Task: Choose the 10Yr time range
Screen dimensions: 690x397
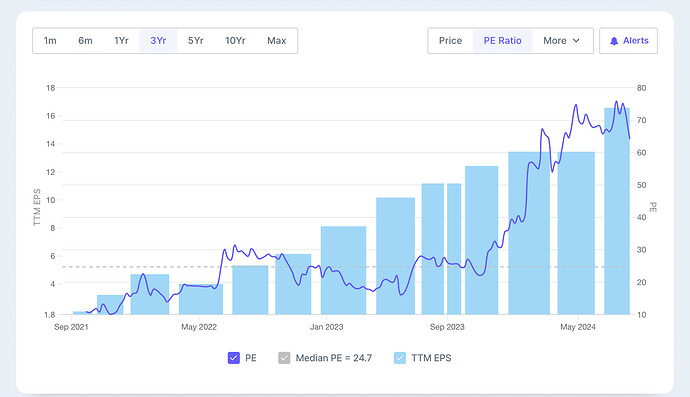Action: click(x=235, y=40)
